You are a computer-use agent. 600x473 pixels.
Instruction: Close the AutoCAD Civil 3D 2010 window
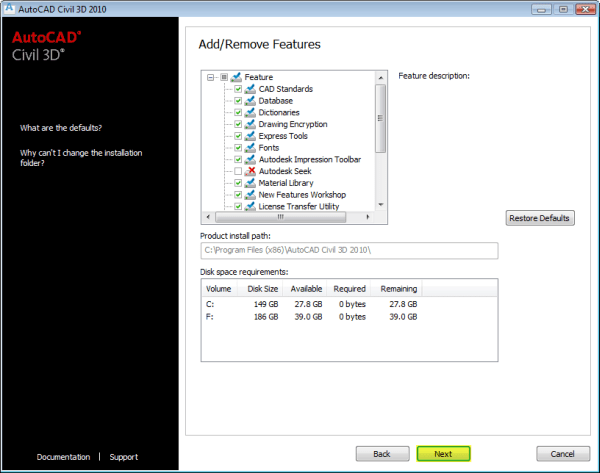coord(585,9)
